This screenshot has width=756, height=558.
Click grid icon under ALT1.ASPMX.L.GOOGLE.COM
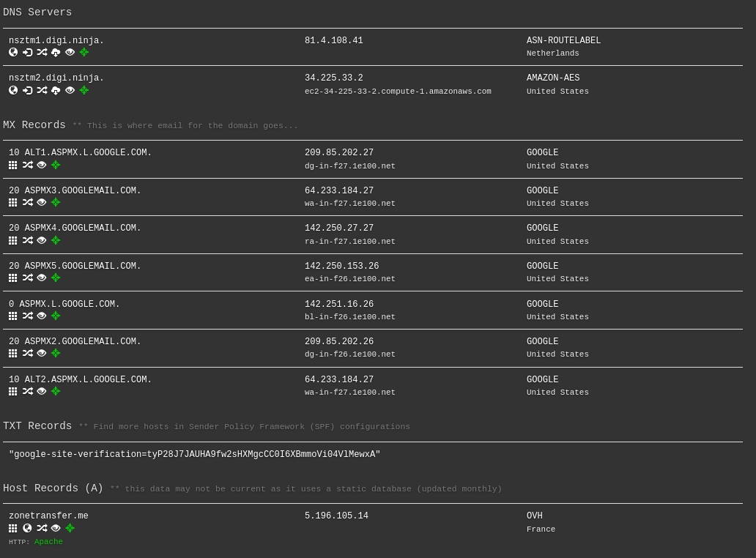(x=13, y=165)
